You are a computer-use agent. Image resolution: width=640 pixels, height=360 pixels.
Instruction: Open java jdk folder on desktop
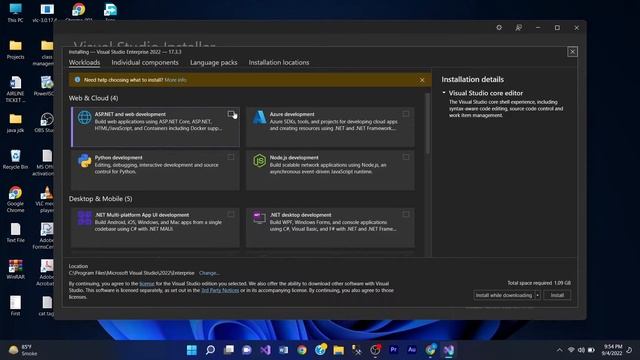click(x=15, y=122)
